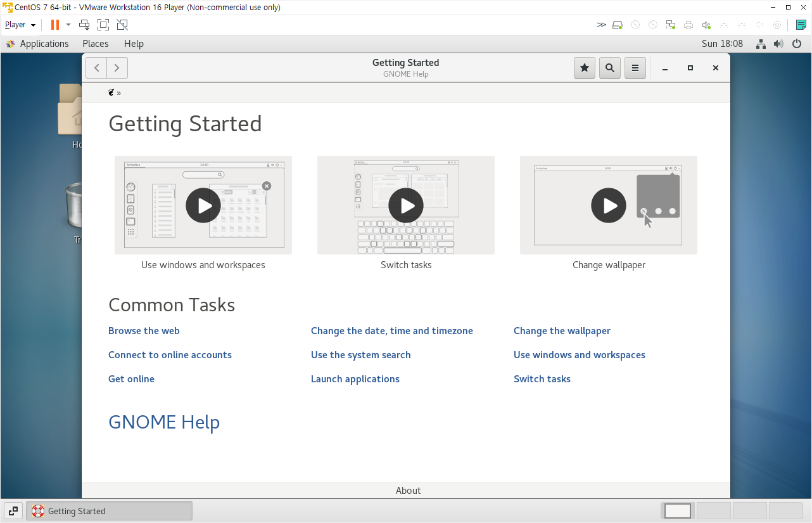
Task: Click the VMware sound card device icon
Action: pos(706,25)
